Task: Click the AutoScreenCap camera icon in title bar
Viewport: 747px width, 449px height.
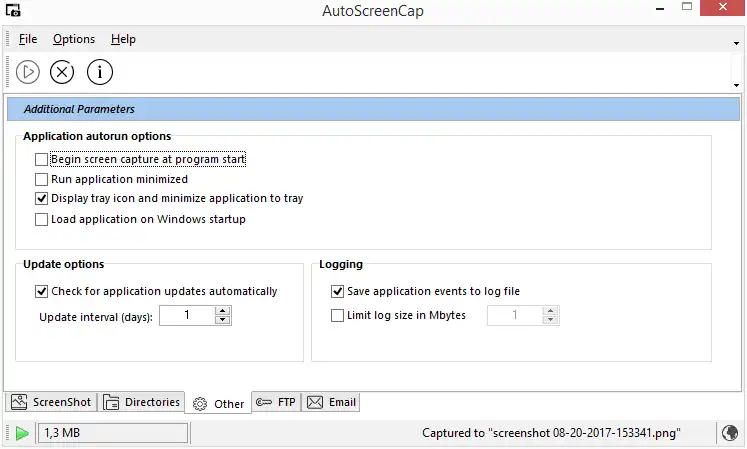Action: click(x=14, y=11)
